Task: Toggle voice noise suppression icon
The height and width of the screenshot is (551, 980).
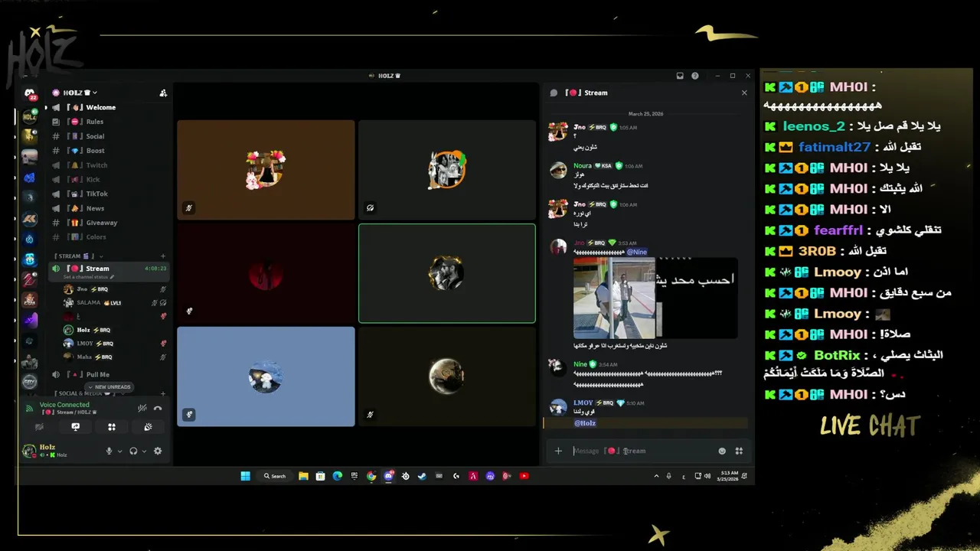Action: tap(142, 408)
